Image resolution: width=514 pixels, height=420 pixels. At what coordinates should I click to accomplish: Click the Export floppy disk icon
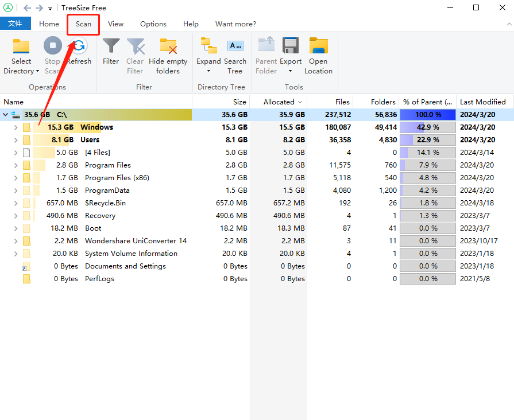point(291,46)
